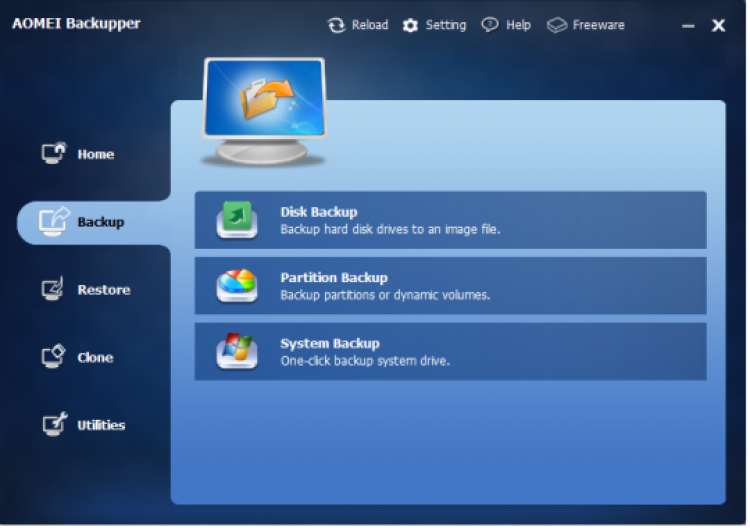Click the System Backup Windows flag icon
This screenshot has width=750, height=531.
[238, 352]
